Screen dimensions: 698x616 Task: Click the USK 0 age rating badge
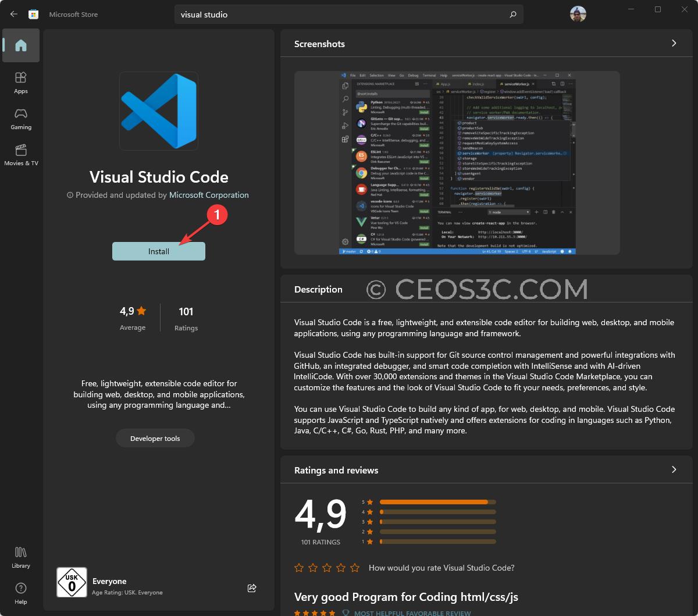[72, 582]
